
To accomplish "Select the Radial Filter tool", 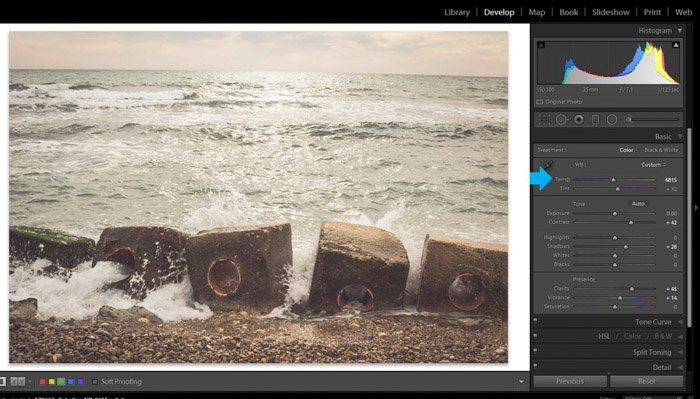I will [612, 120].
